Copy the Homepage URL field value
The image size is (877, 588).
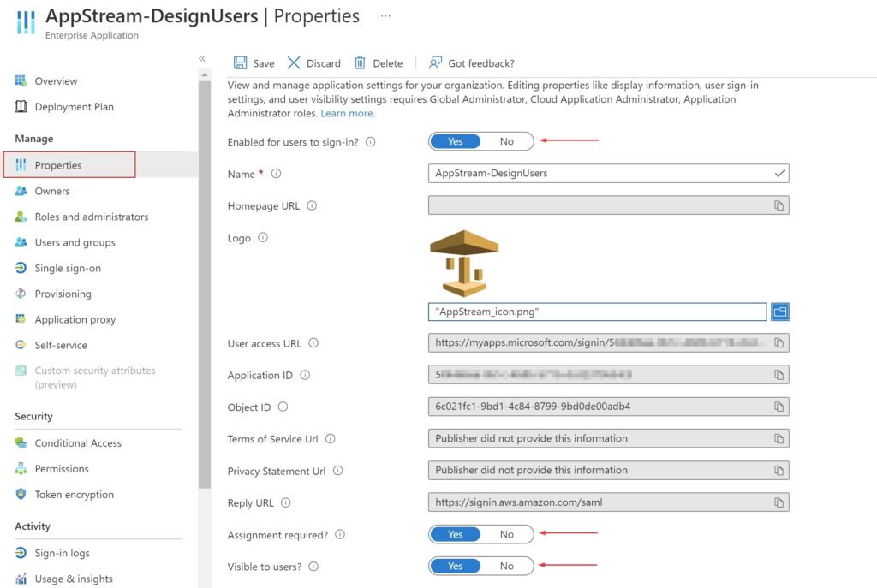click(779, 205)
